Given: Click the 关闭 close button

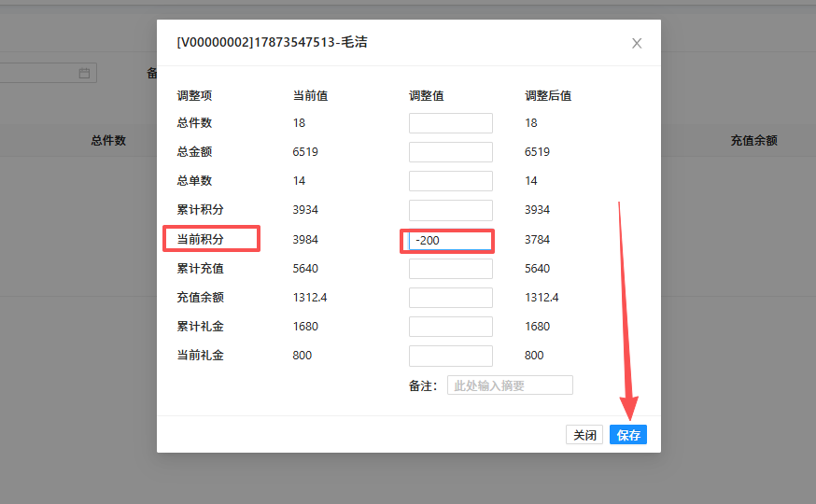Looking at the screenshot, I should 584,435.
